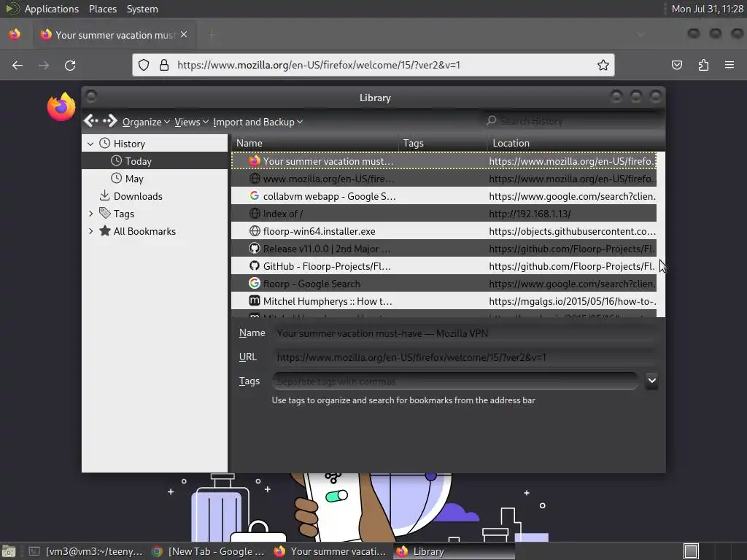Image resolution: width=747 pixels, height=560 pixels.
Task: Click the mgalgs.io location cell
Action: point(572,301)
